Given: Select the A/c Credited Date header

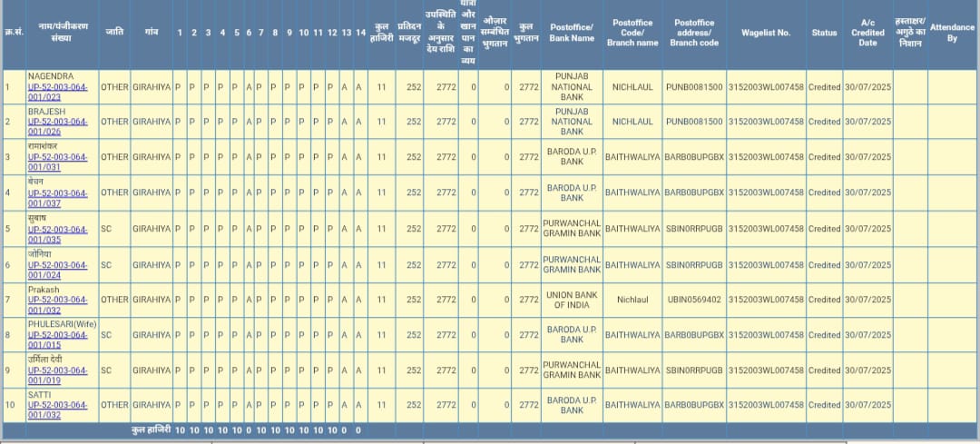Looking at the screenshot, I should click(867, 33).
